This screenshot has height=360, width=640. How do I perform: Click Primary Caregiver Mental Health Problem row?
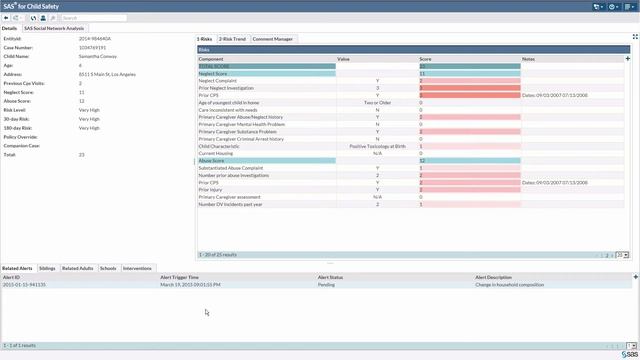click(411, 124)
